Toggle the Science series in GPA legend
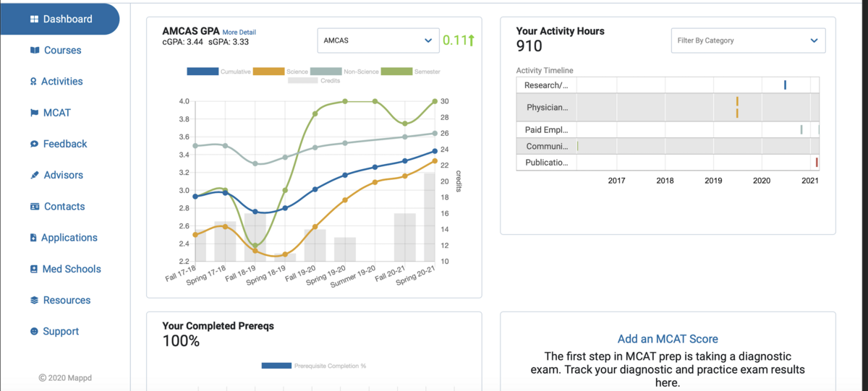Viewport: 868px width, 391px height. click(282, 72)
